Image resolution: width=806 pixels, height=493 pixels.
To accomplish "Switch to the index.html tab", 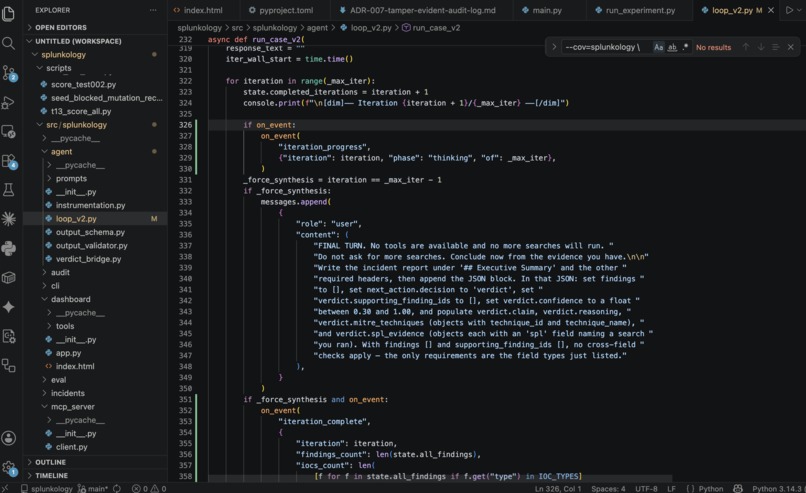I will coord(203,10).
